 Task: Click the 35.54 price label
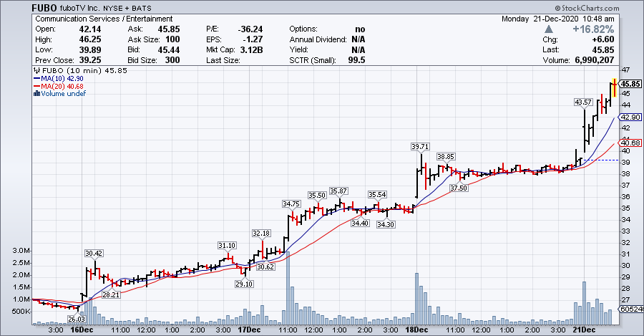(x=377, y=195)
